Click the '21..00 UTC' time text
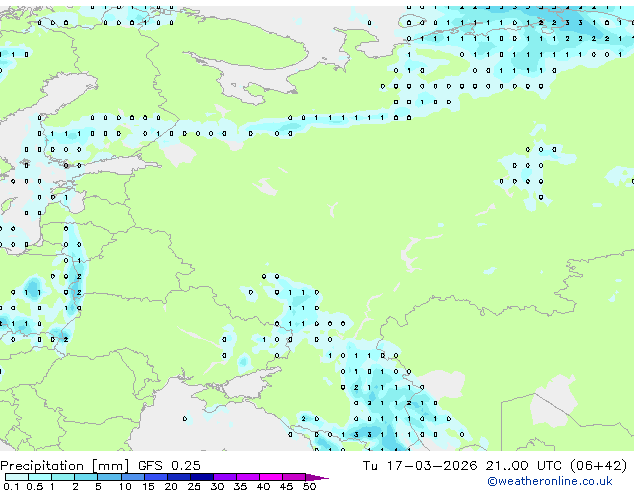The height and width of the screenshot is (490, 634). click(524, 466)
